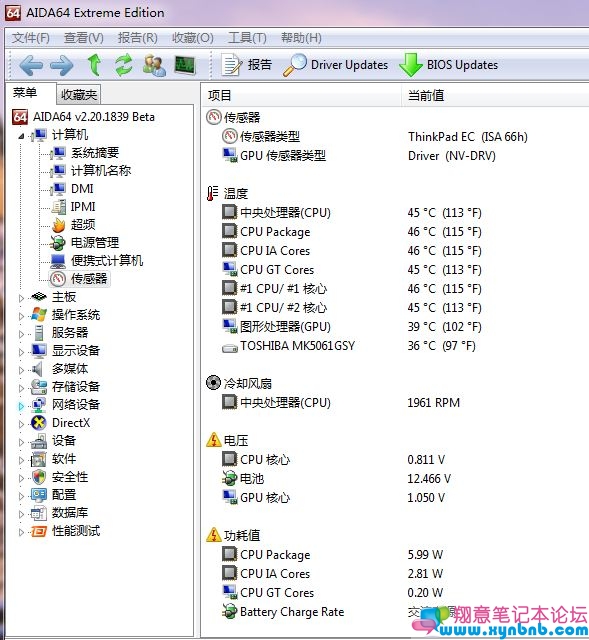Open the 工具(T) menu
Image resolution: width=589 pixels, height=640 pixels.
(247, 38)
